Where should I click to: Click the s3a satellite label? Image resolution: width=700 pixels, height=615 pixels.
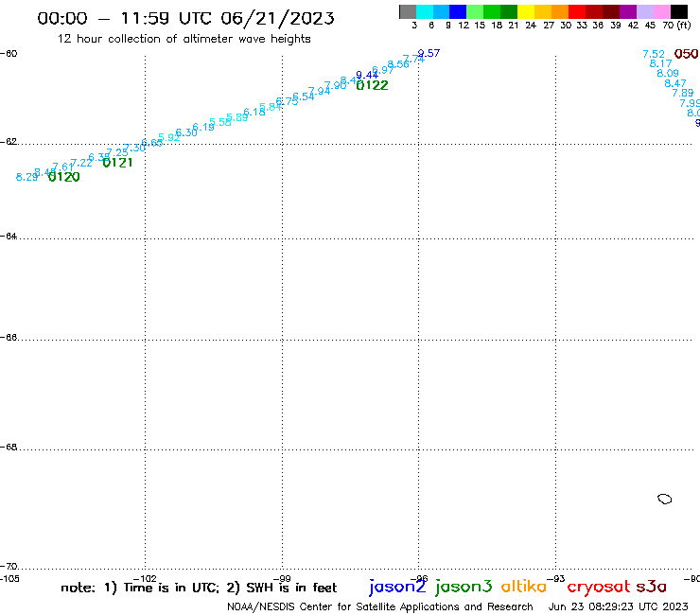[x=652, y=587]
